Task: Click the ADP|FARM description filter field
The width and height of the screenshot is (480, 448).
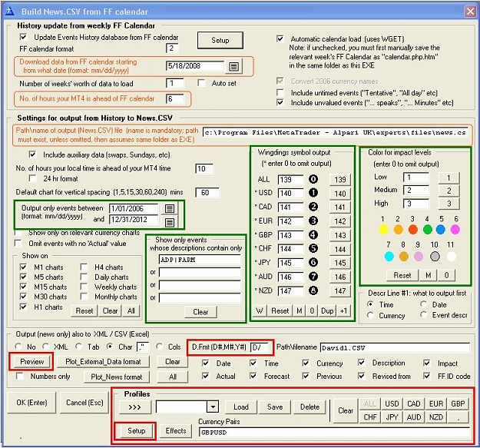Action: coord(200,260)
